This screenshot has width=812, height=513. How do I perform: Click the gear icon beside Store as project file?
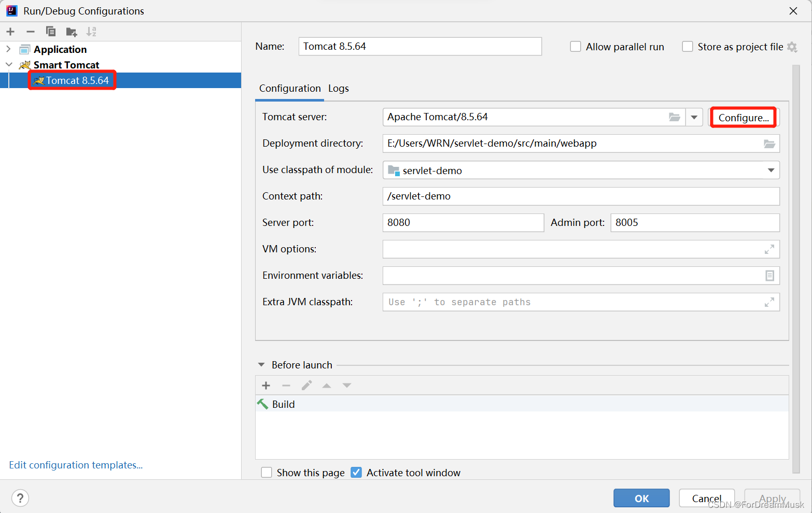[792, 47]
